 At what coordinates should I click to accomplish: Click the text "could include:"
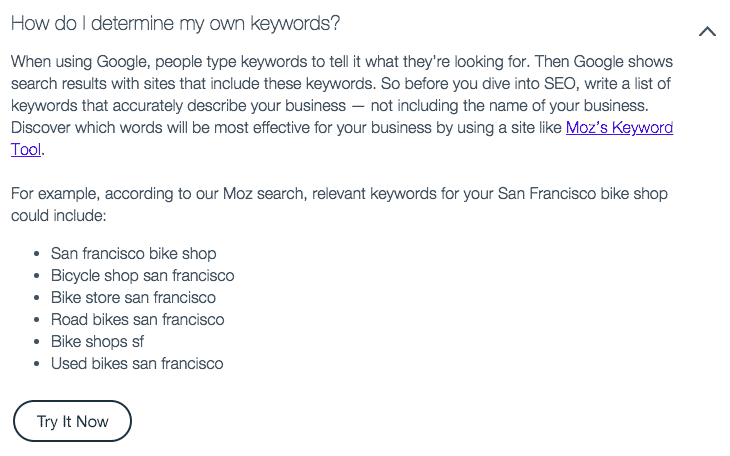(59, 216)
